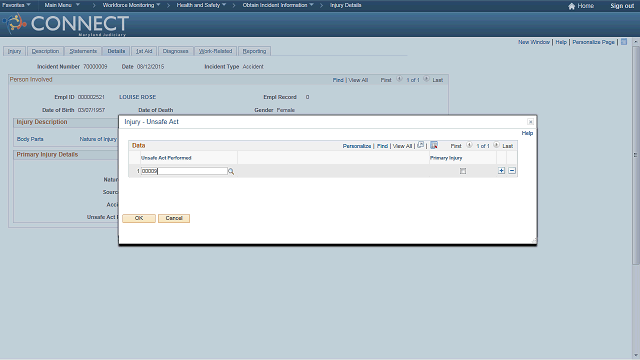
Task: Click the Accident incident type value
Action: point(253,67)
